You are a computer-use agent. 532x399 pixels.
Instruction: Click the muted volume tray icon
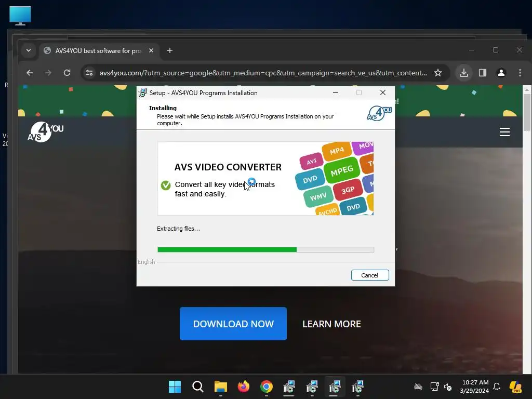[x=448, y=387]
